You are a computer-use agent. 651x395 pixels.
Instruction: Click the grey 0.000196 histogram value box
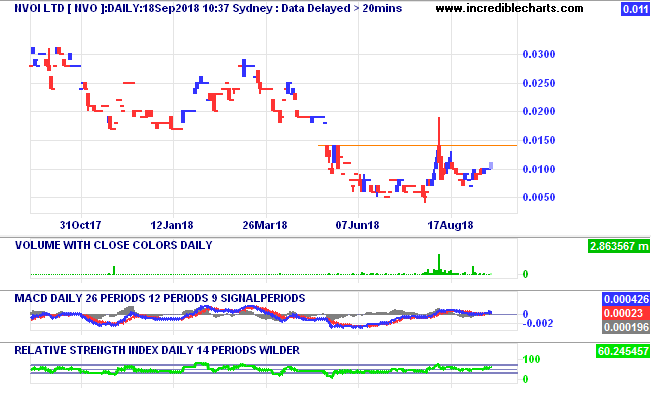coord(626,327)
